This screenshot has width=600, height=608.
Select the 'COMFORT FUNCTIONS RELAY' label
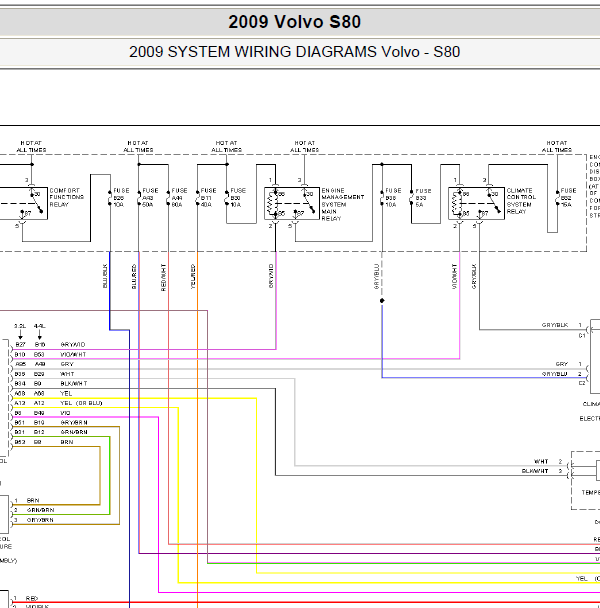(x=67, y=197)
